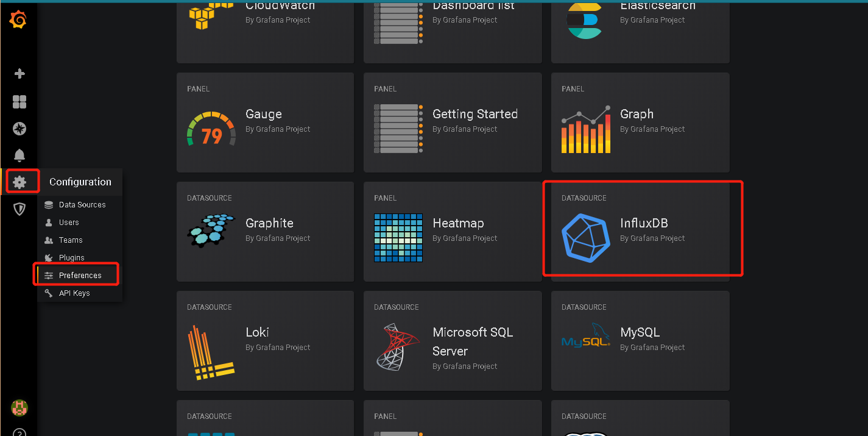Click the Create plus icon in sidebar
868x436 pixels.
click(x=19, y=74)
